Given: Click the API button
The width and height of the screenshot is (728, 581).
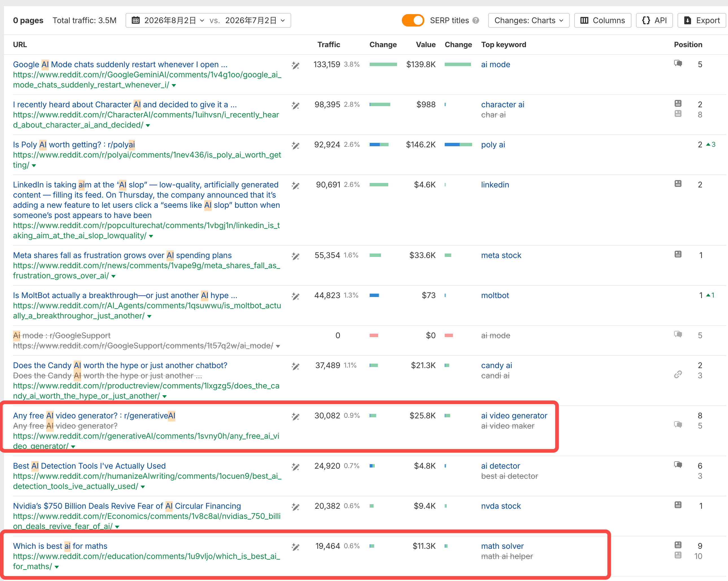Looking at the screenshot, I should pos(654,21).
